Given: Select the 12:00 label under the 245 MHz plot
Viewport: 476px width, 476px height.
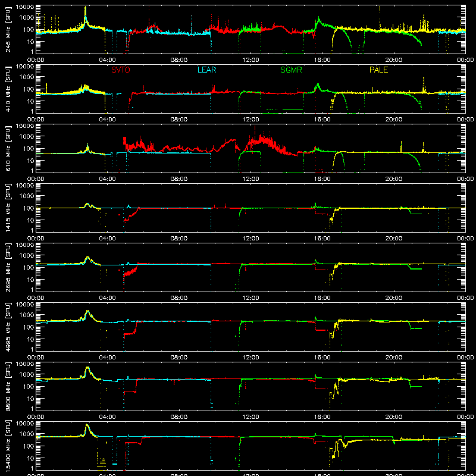Looking at the screenshot, I should point(250,60).
